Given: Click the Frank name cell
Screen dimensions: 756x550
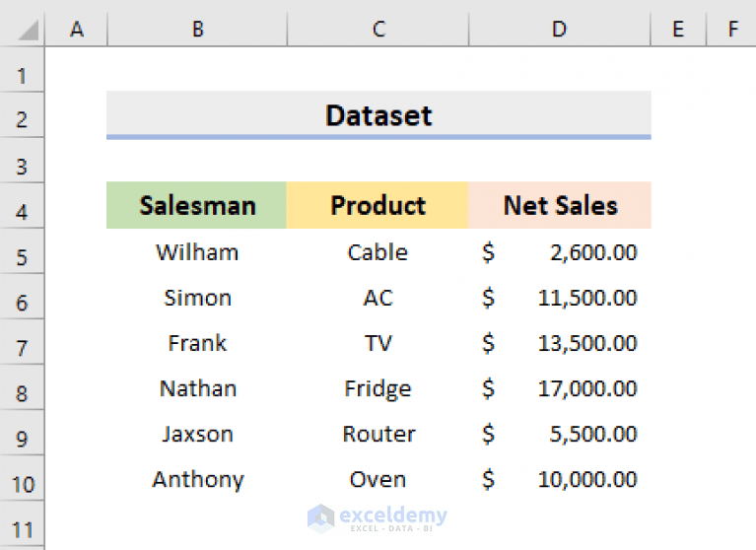Looking at the screenshot, I should click(x=197, y=342).
